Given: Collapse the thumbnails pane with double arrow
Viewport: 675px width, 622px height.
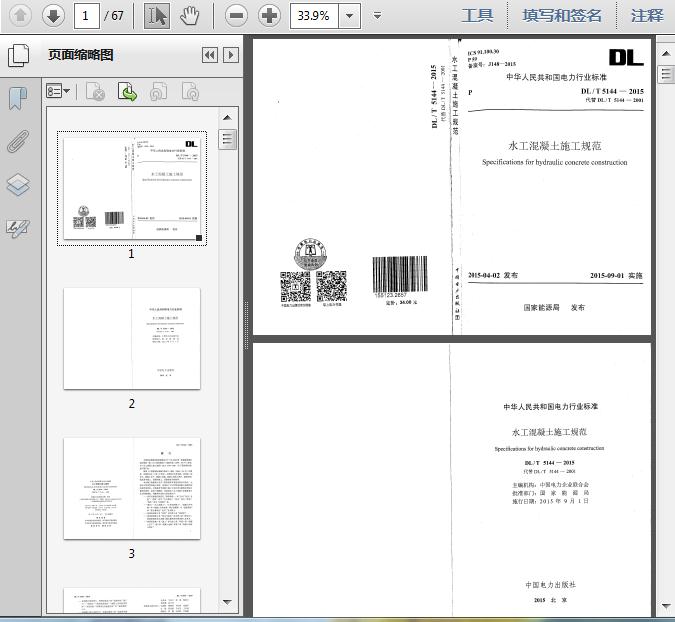Looking at the screenshot, I should (x=210, y=56).
